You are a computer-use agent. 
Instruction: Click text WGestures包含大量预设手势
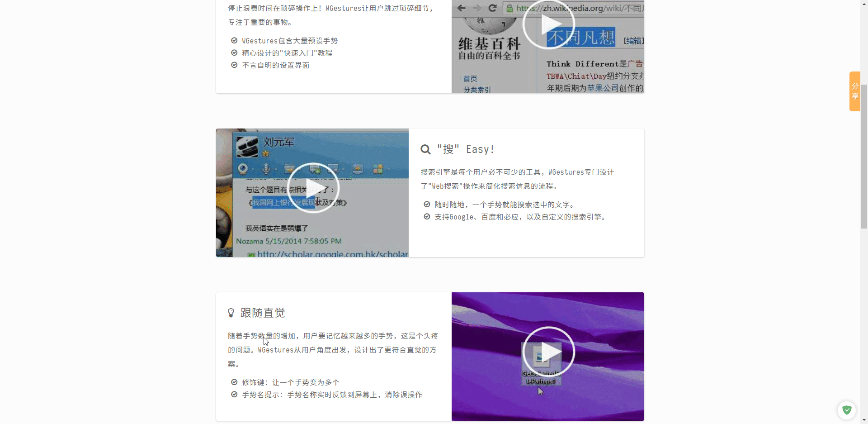pyautogui.click(x=290, y=41)
